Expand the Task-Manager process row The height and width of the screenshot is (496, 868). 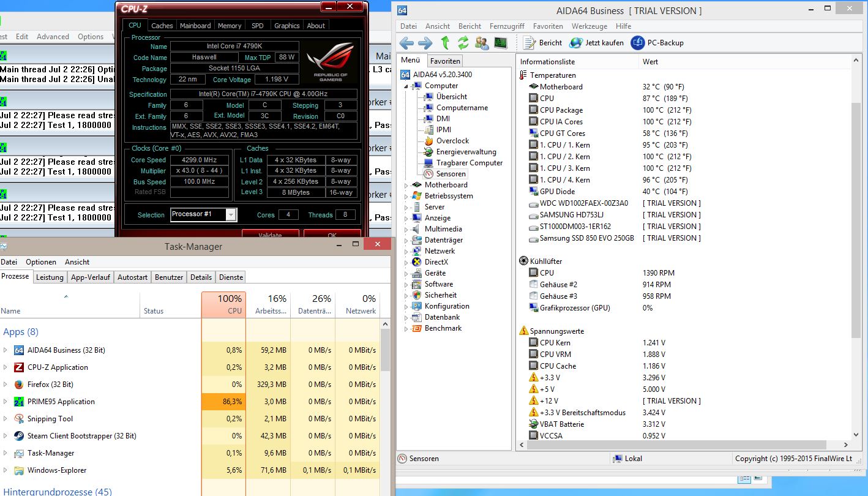[6, 453]
